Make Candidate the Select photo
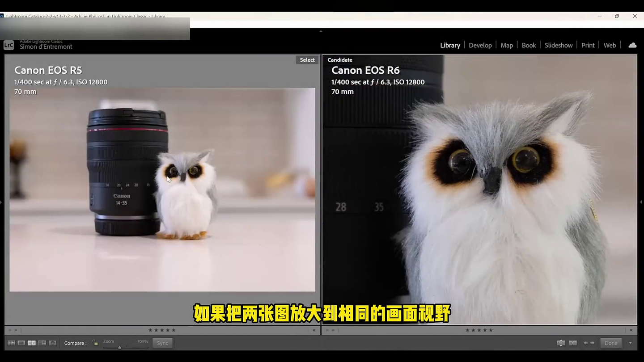The width and height of the screenshot is (644, 362). click(573, 343)
